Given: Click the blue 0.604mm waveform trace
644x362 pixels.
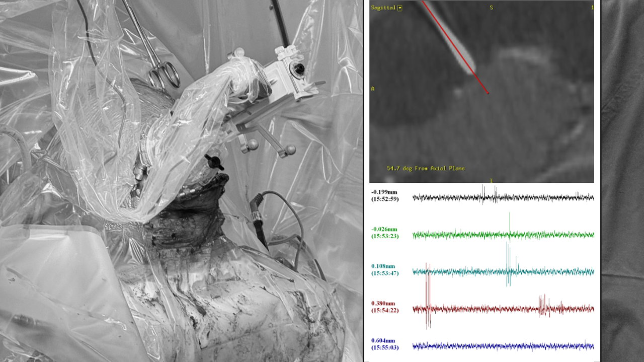Looking at the screenshot, I should click(503, 346).
